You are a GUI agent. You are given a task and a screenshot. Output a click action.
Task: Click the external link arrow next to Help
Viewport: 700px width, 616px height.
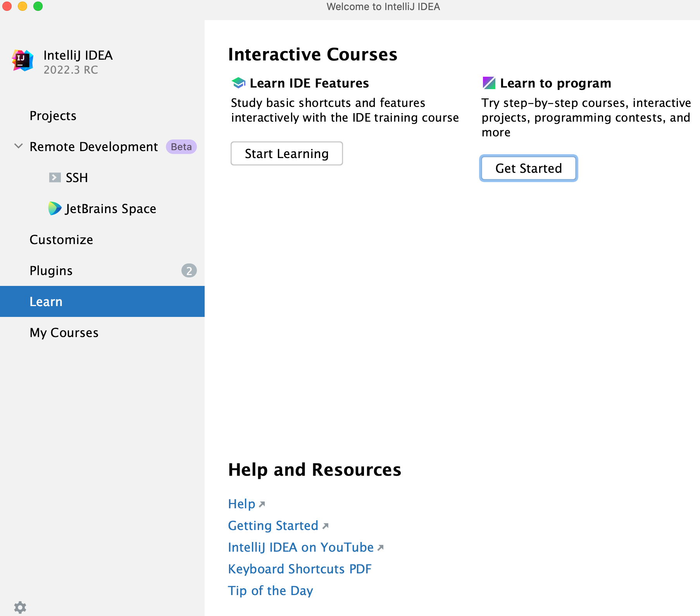coord(262,504)
